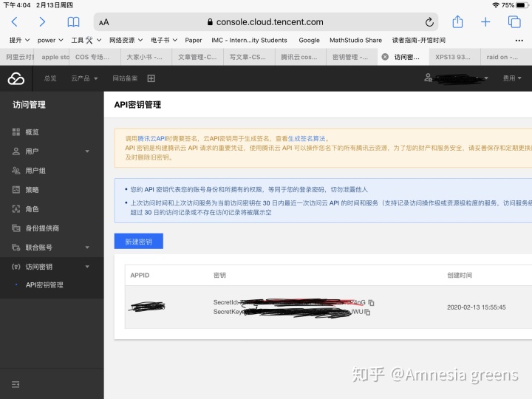Open the 生成签名算法 link
Screen dimensions: 532x399
(x=307, y=138)
